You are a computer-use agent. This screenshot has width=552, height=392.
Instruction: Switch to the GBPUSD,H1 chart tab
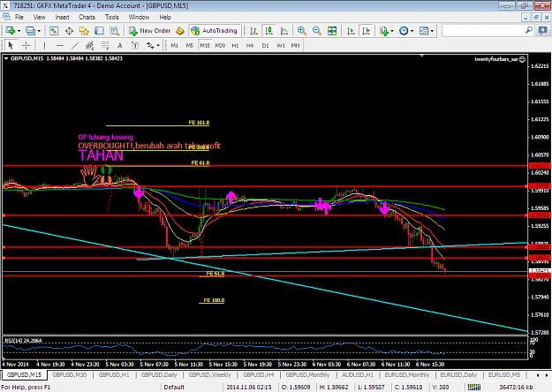(114, 374)
